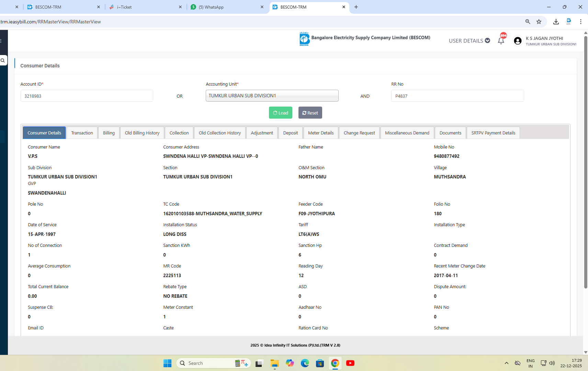
Task: Click the RR No input field
Action: click(457, 96)
